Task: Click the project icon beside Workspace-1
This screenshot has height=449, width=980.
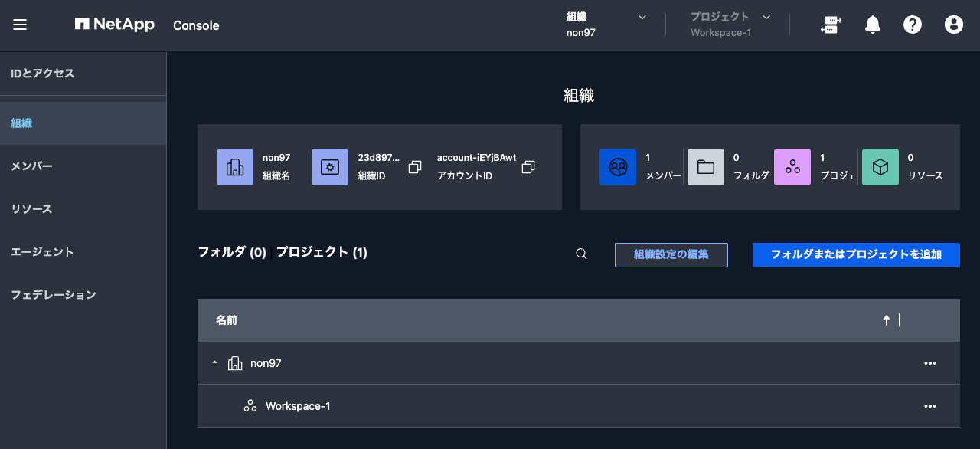Action: click(x=250, y=406)
